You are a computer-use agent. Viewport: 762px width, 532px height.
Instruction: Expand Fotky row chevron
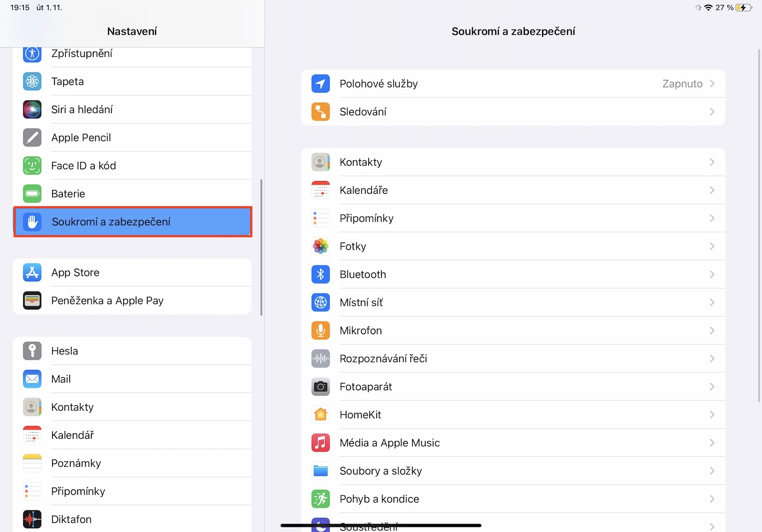(712, 246)
